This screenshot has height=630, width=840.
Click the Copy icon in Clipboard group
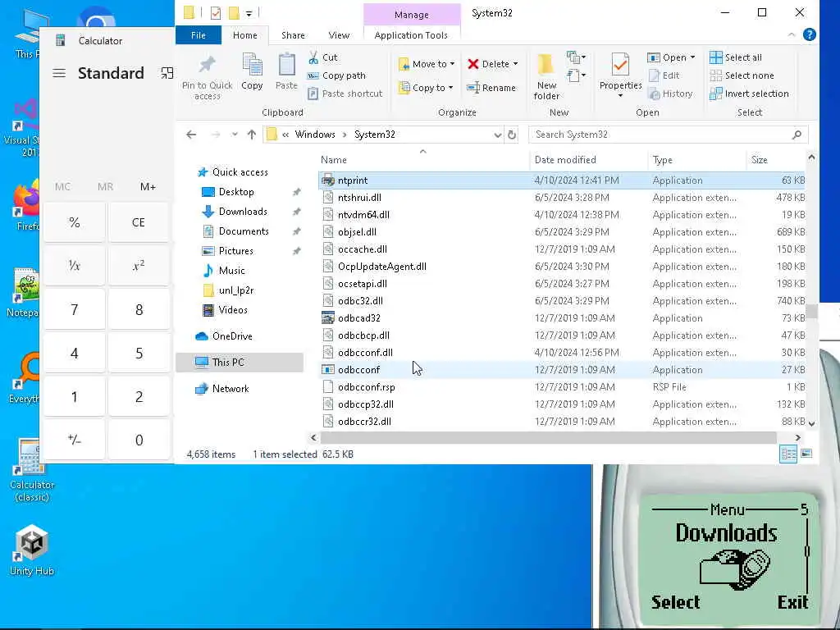[252, 71]
